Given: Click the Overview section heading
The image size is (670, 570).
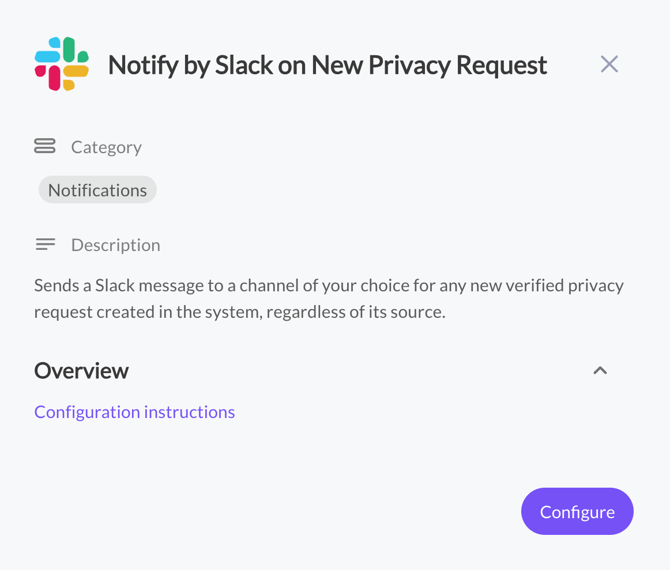Looking at the screenshot, I should pyautogui.click(x=81, y=371).
